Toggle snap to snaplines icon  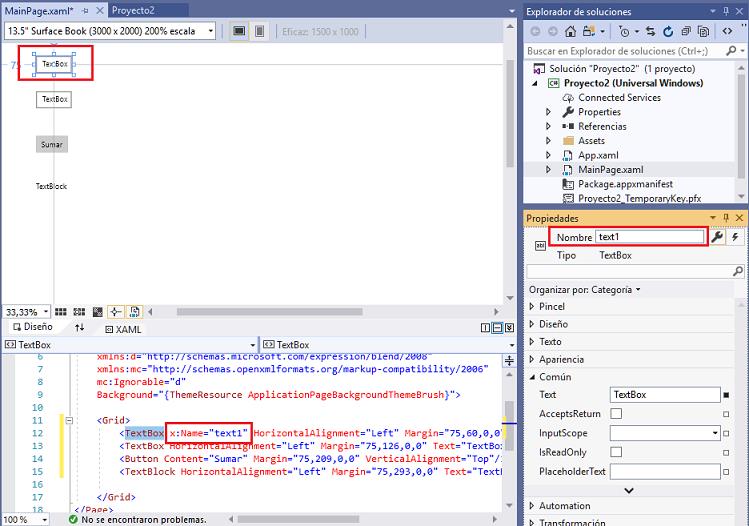tap(116, 312)
